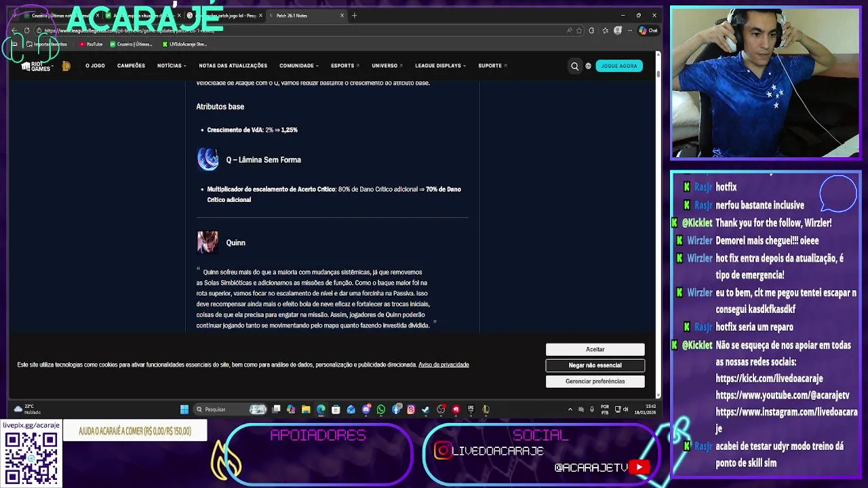Open Epic Games launcher from the taskbar
868x488 pixels.
click(x=471, y=409)
